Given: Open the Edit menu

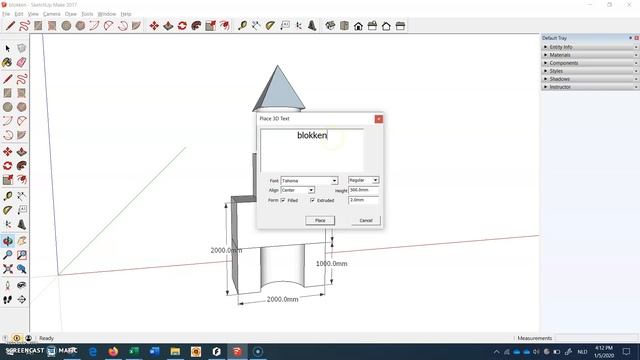Looking at the screenshot, I should click(x=19, y=14).
